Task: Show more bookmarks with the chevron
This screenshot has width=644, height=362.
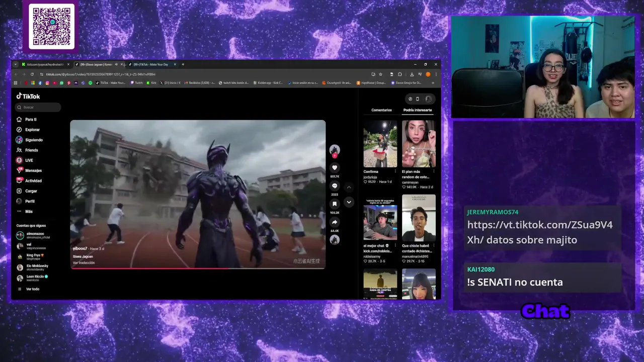Action: coord(433,83)
